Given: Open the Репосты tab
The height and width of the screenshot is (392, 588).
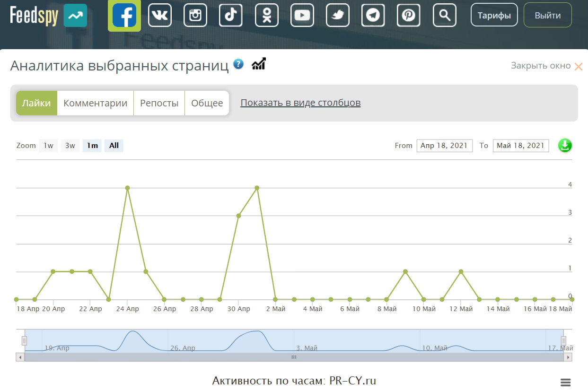Looking at the screenshot, I should (159, 103).
